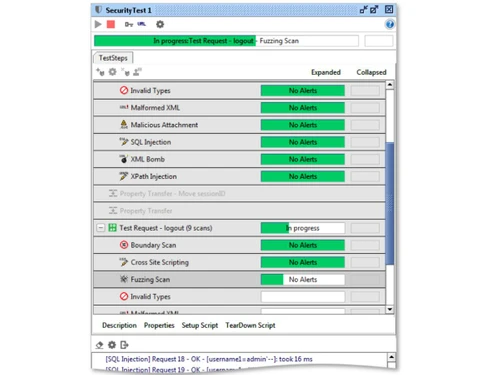Click the XPath Injection syringe icon
This screenshot has height=375, width=500.
(x=123, y=176)
